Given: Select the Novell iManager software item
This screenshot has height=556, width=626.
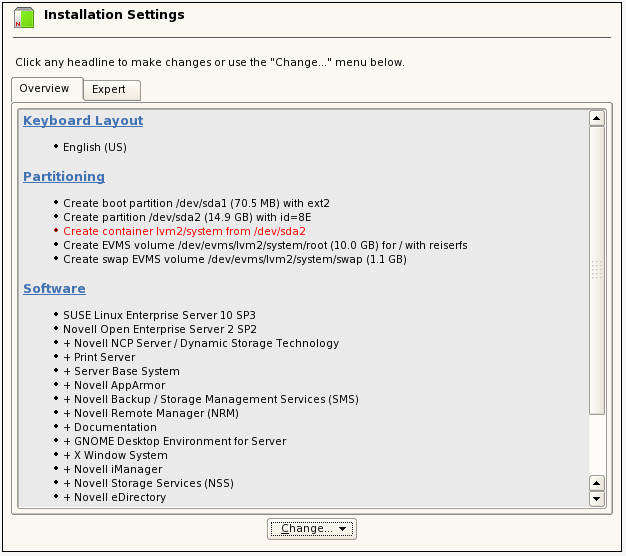Looking at the screenshot, I should pos(112,469).
